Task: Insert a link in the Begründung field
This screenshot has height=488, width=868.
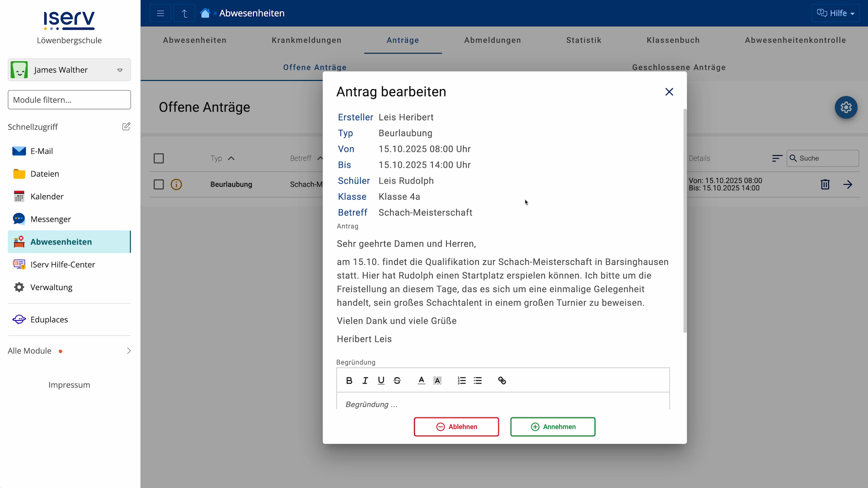Action: (502, 380)
